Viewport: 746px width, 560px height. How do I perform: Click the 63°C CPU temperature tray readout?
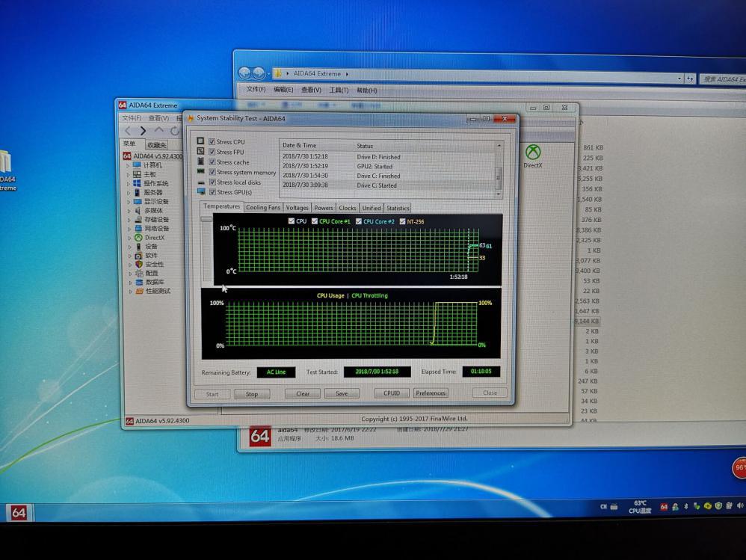pos(640,507)
